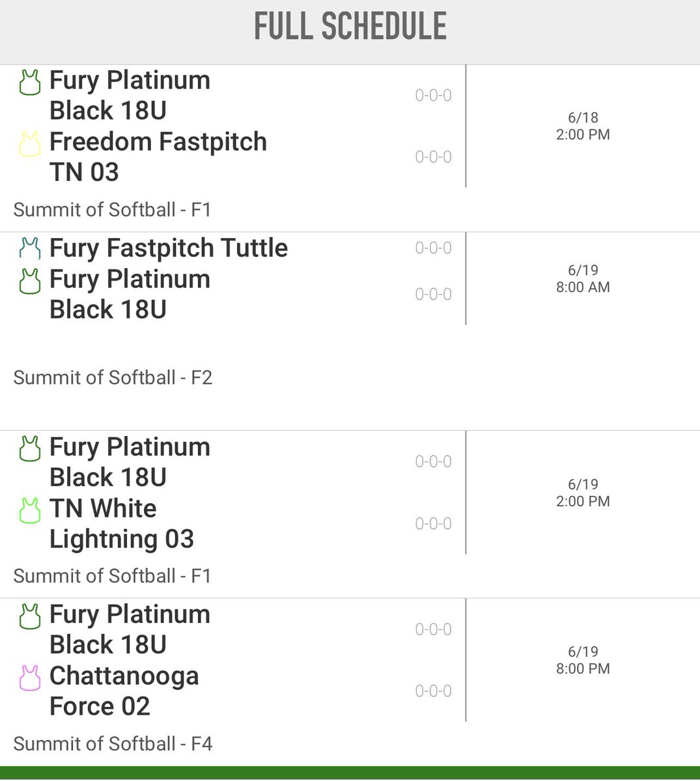The image size is (700, 781).
Task: Click Fury Platinum's green jersey in the 8:00 AM game
Action: click(x=29, y=281)
